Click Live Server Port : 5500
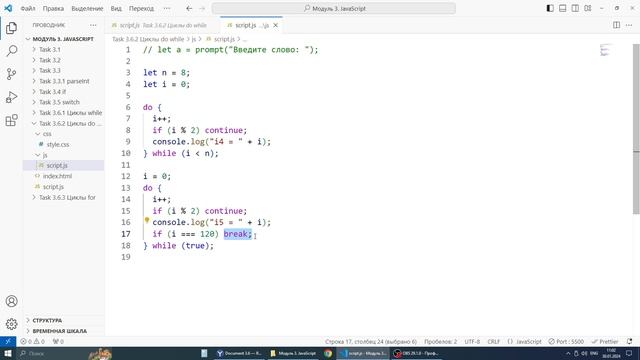640x360 pixels. coord(566,341)
